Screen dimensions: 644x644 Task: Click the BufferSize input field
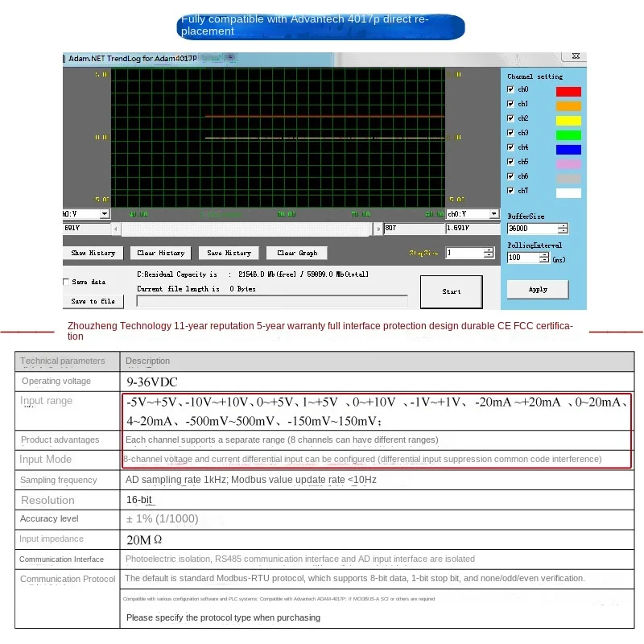(x=532, y=229)
